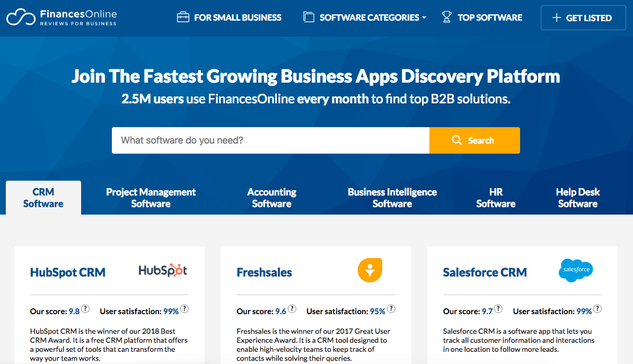Click the Get Listed button
633x364 pixels.
583,18
